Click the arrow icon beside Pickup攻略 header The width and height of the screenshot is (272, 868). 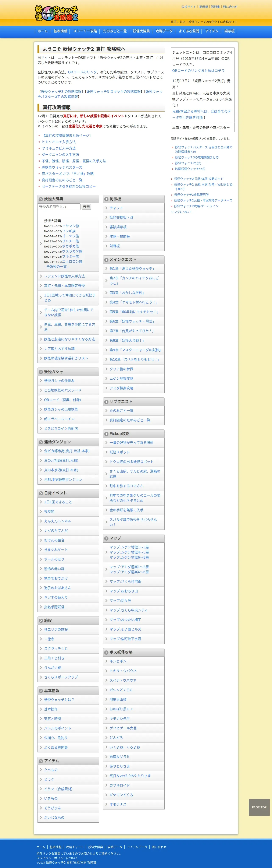click(x=106, y=434)
